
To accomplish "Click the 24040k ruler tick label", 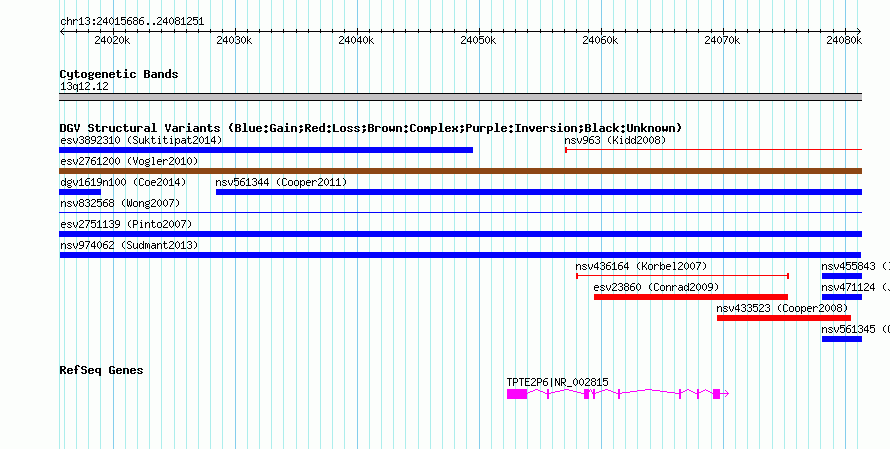I will [x=356, y=40].
